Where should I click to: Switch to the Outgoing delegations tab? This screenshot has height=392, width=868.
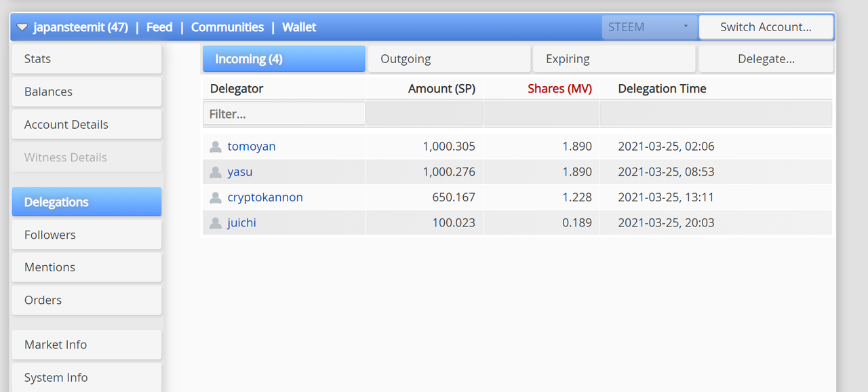pyautogui.click(x=449, y=59)
